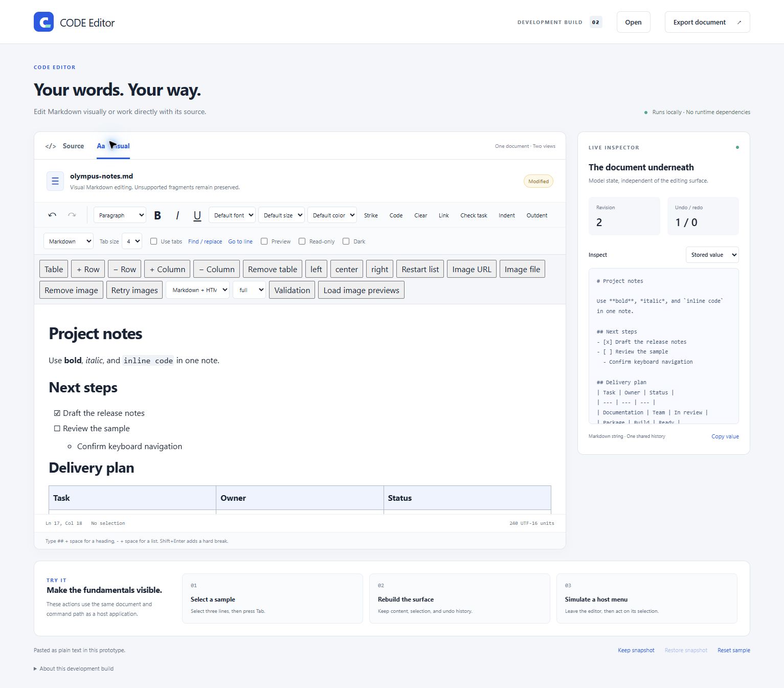Viewport: 784px width, 688px height.
Task: Click the CODE Editor logo icon
Action: click(43, 22)
